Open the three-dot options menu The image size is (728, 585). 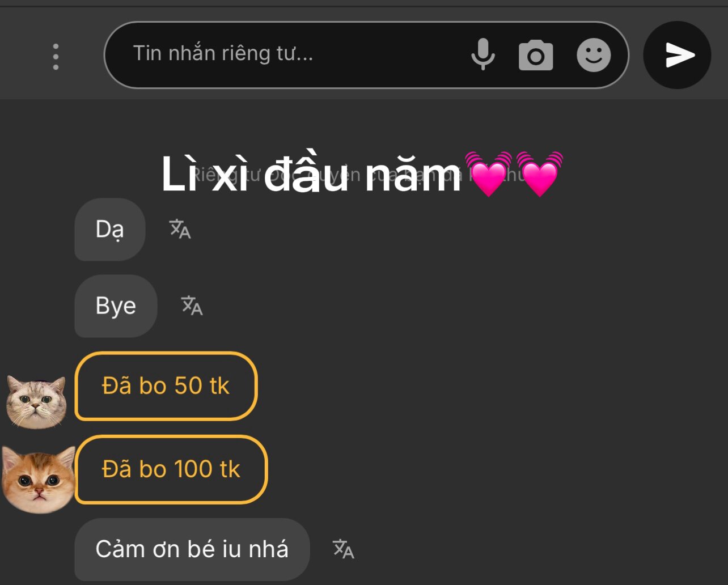56,56
